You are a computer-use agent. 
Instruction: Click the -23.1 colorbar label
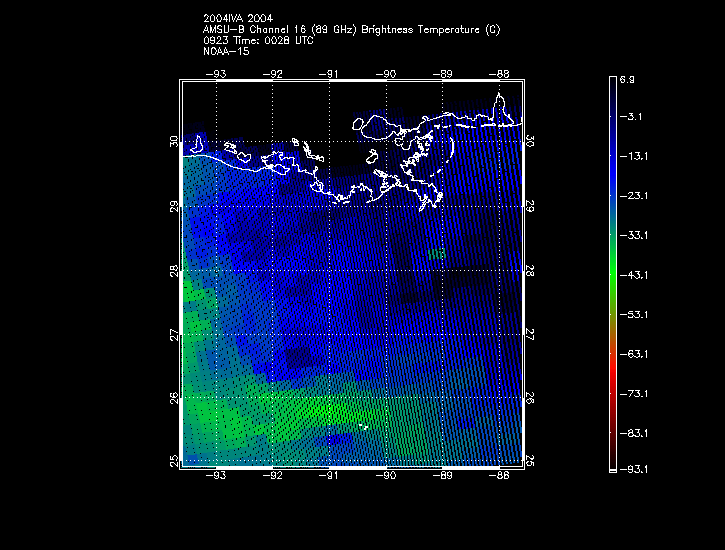[633, 196]
